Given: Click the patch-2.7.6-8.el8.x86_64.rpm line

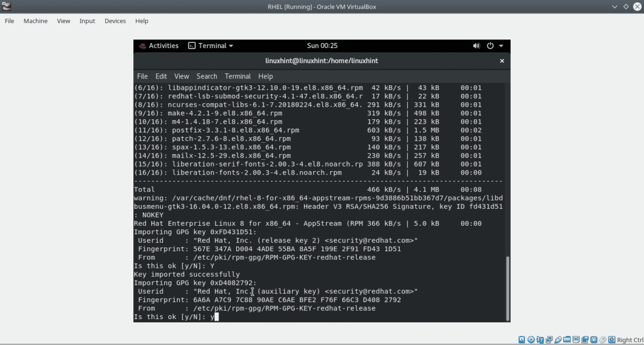Looking at the screenshot, I should coord(308,139).
